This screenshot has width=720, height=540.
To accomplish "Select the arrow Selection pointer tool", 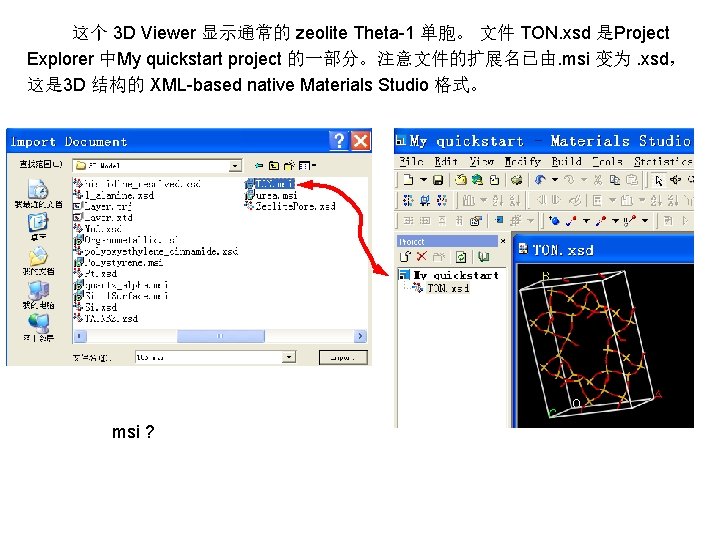I will (659, 180).
